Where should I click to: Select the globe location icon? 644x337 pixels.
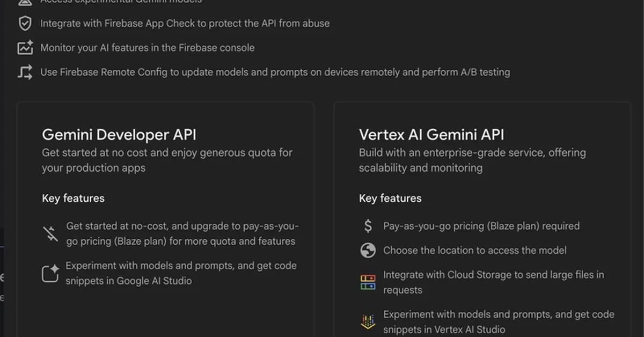point(368,250)
